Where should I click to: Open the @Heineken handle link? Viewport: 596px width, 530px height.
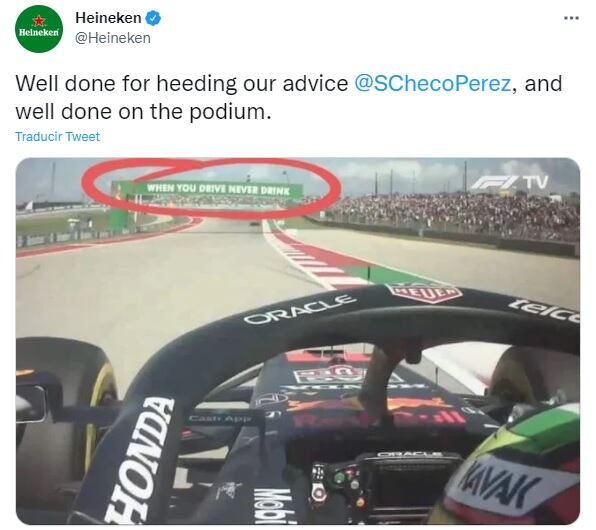click(113, 38)
